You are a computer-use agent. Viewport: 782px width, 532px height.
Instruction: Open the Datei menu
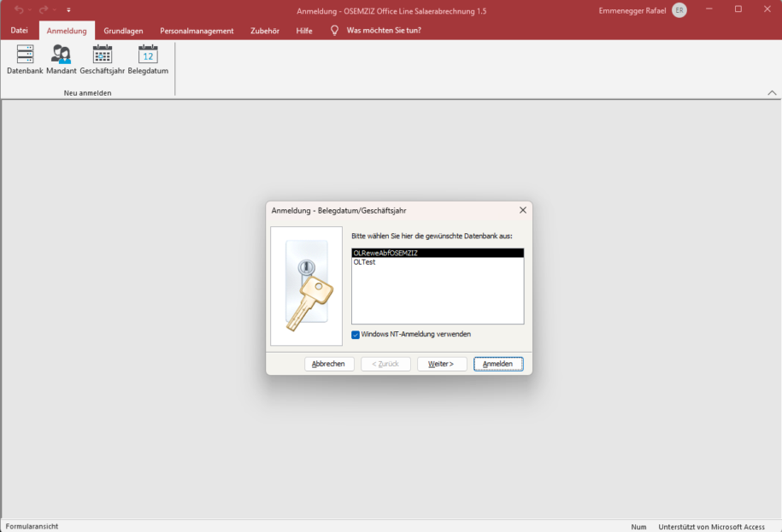point(19,30)
